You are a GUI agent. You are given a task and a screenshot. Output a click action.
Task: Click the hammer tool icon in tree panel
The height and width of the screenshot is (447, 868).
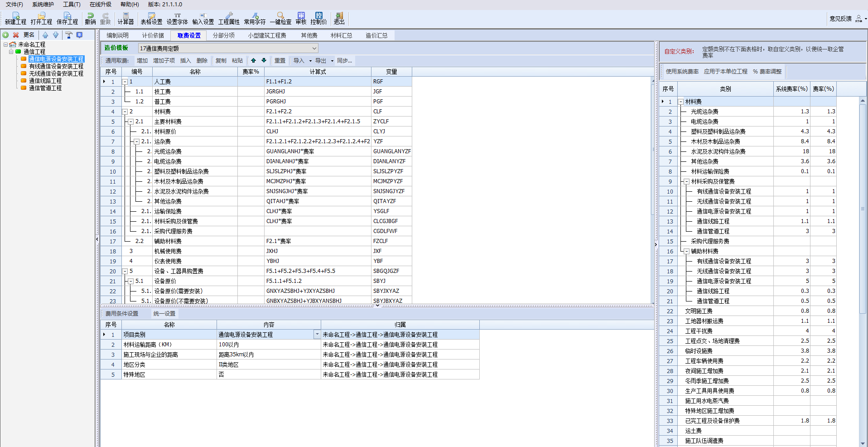pyautogui.click(x=68, y=35)
